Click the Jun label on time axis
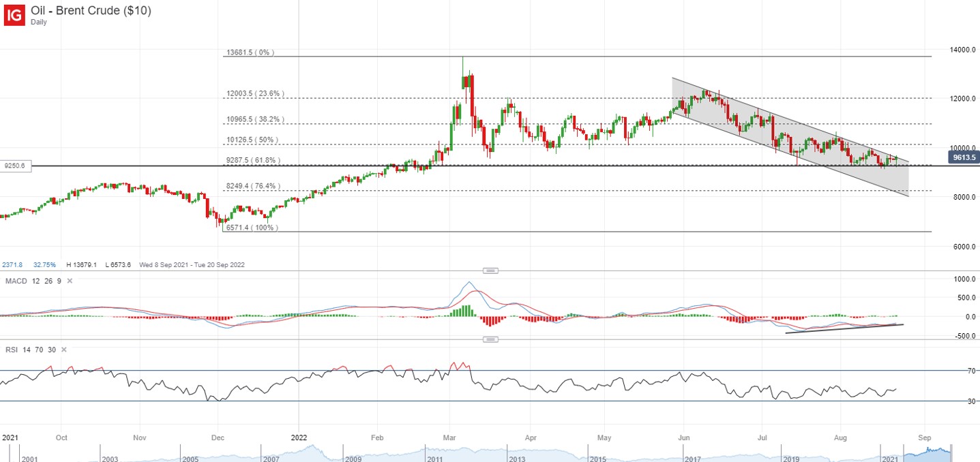The image size is (980, 462). [685, 437]
